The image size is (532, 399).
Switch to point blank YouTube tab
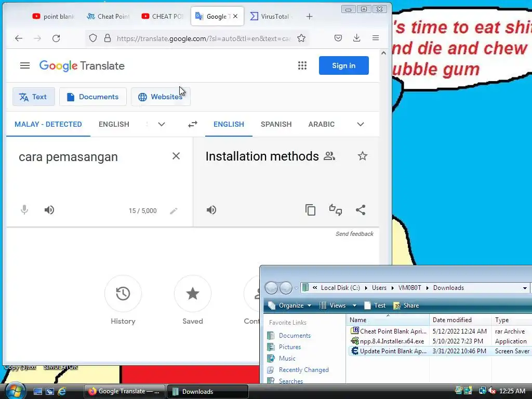(x=54, y=16)
